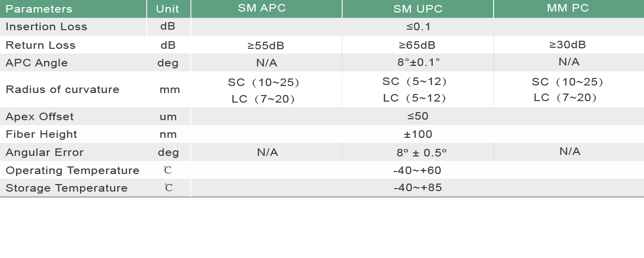The height and width of the screenshot is (258, 644).
Task: Click the ≤0.1 insertion loss value
Action: [418, 27]
